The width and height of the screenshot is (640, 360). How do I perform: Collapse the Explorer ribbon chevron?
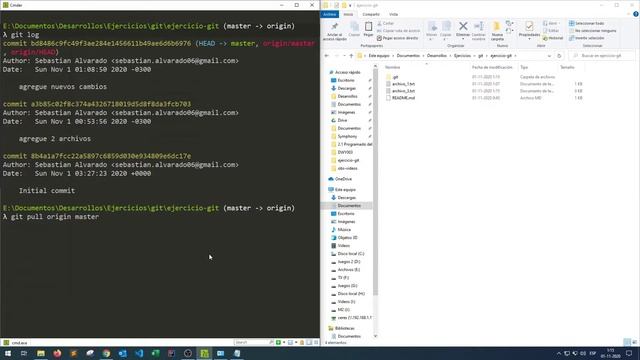coord(629,14)
